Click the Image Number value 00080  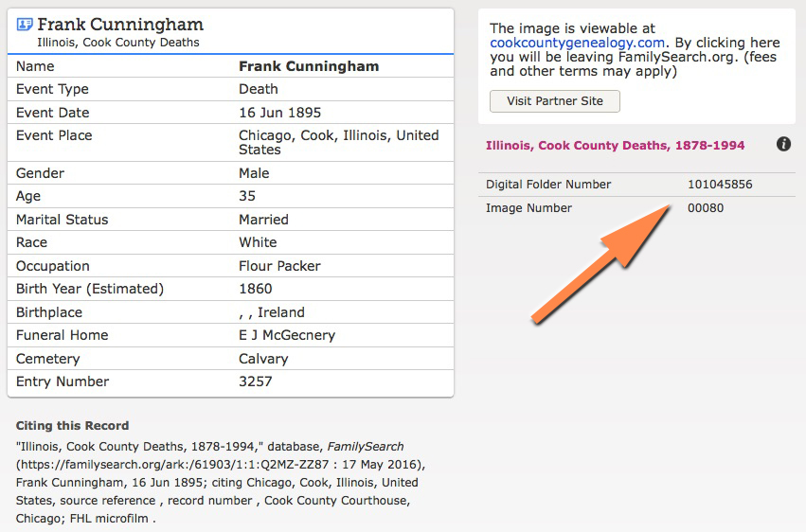pyautogui.click(x=706, y=208)
